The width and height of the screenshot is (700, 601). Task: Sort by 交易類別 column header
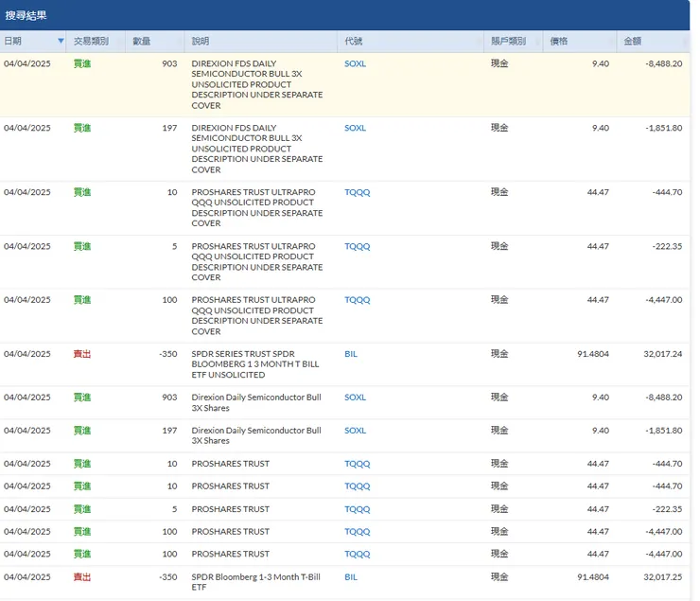(x=91, y=42)
